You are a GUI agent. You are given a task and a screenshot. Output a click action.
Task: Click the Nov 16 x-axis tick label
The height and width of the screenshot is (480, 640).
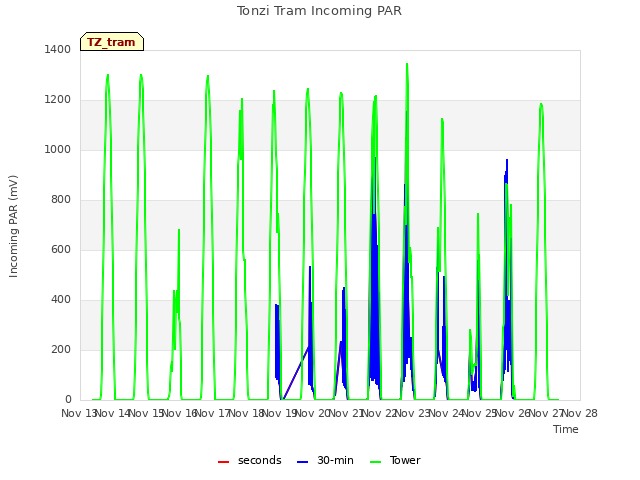coord(180,413)
